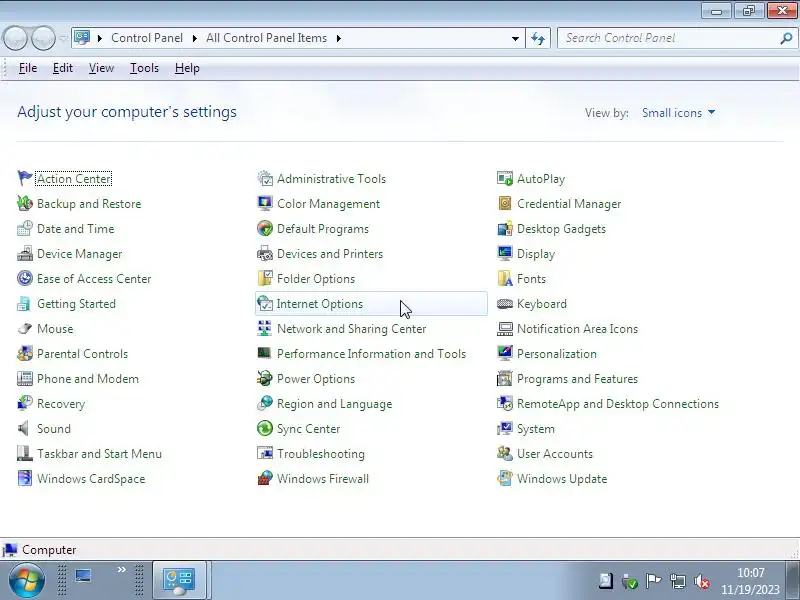Image resolution: width=800 pixels, height=600 pixels.
Task: Click the Control Panel taskbar button
Action: [x=179, y=581]
